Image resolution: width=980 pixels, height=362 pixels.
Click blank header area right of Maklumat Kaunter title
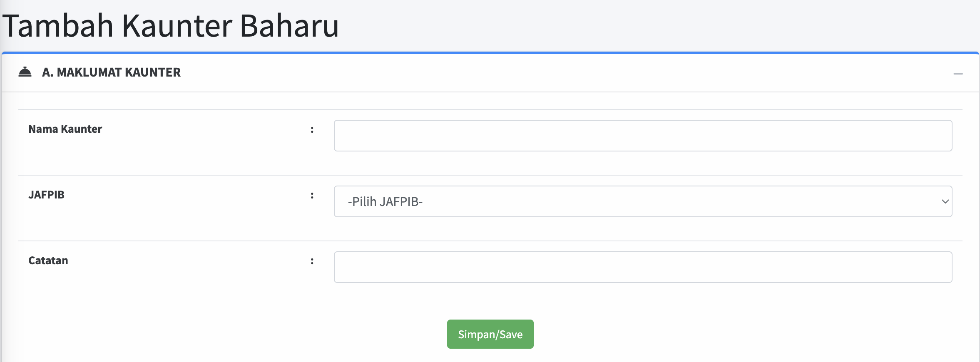(x=541, y=72)
